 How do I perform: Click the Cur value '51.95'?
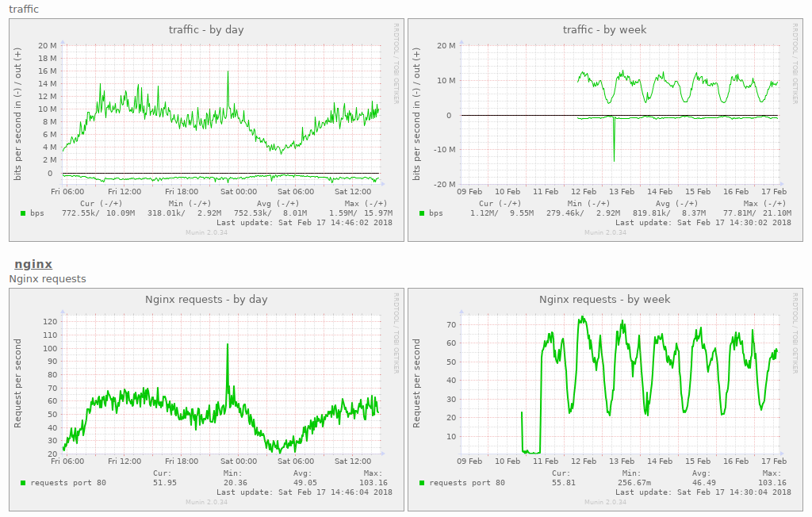click(x=165, y=483)
